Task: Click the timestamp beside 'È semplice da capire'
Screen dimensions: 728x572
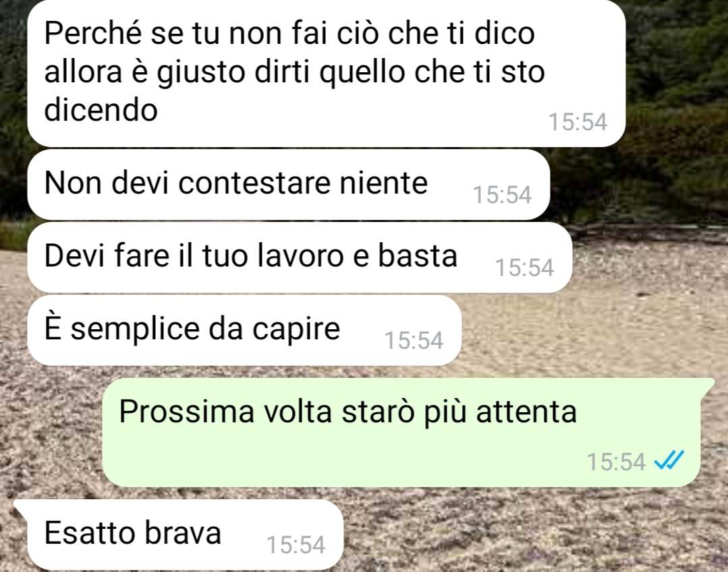Action: 414,341
